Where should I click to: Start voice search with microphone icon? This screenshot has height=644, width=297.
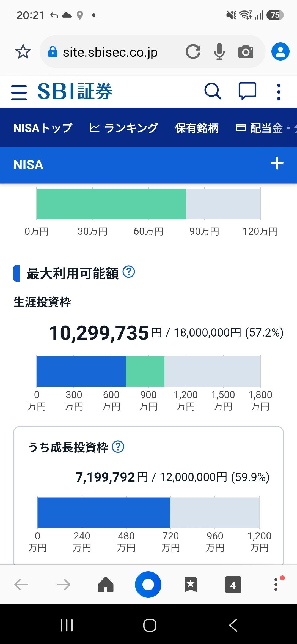point(219,52)
